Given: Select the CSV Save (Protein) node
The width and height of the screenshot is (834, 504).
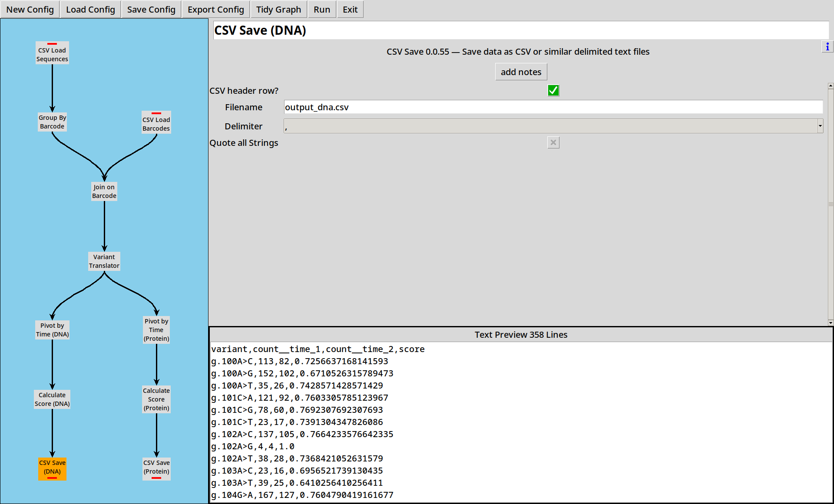Looking at the screenshot, I should 156,469.
